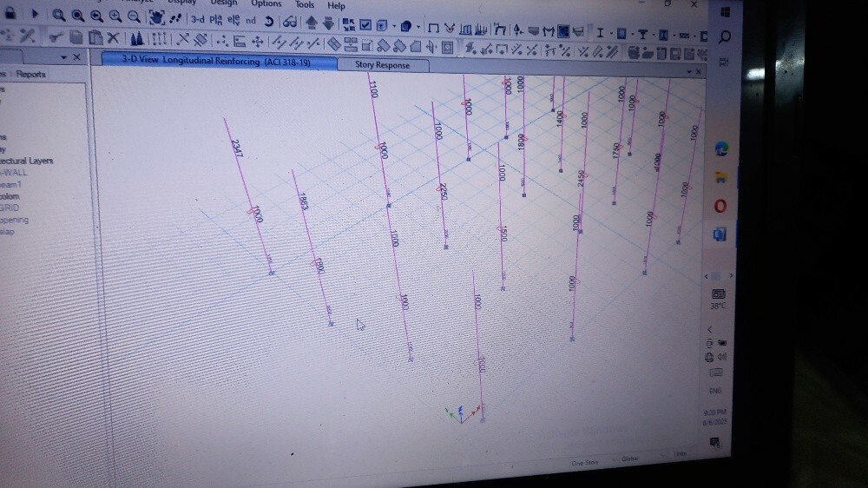Close the model explorer panel
The width and height of the screenshot is (868, 488).
[77, 57]
